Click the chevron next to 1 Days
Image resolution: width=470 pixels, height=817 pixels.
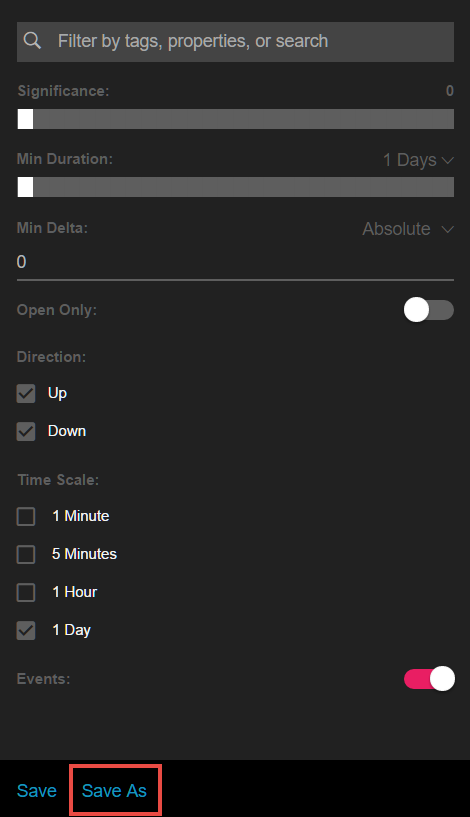448,160
